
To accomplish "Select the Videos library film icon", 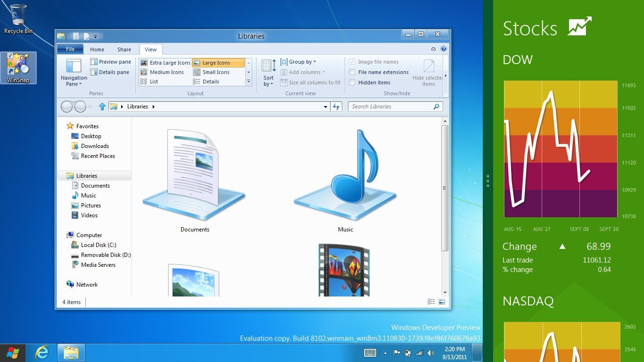I will pos(344,270).
